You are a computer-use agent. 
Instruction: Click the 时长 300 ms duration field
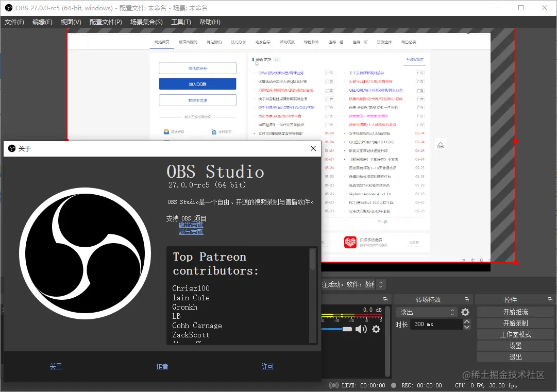(436, 324)
